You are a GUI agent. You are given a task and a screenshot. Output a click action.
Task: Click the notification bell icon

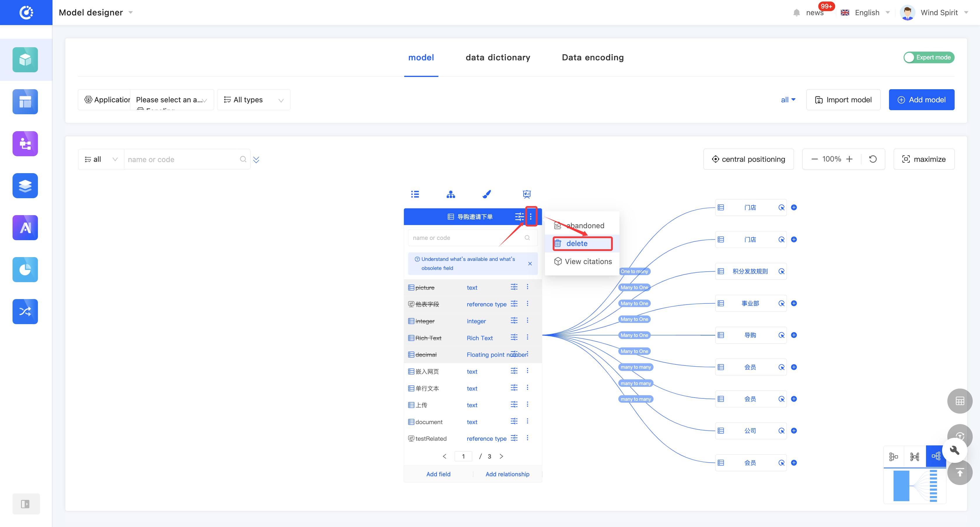(796, 13)
